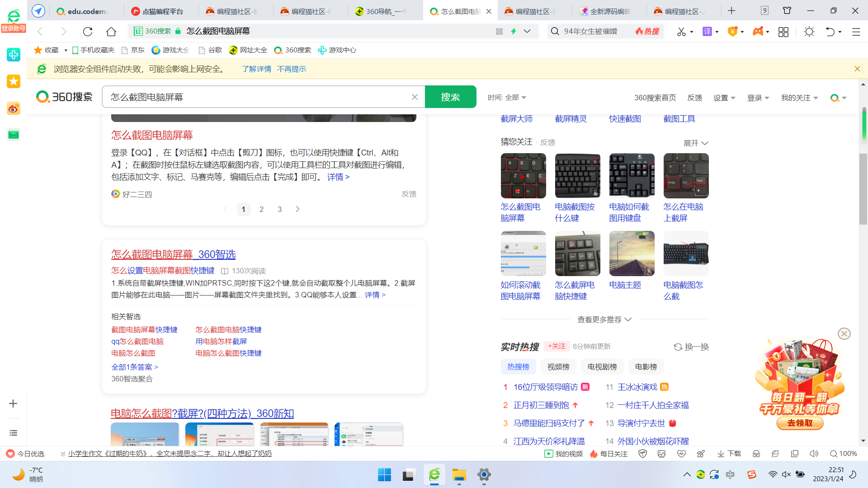The height and width of the screenshot is (488, 868).
Task: Open result 怎么截图电脑屏幕_360智选
Action: coord(174,254)
